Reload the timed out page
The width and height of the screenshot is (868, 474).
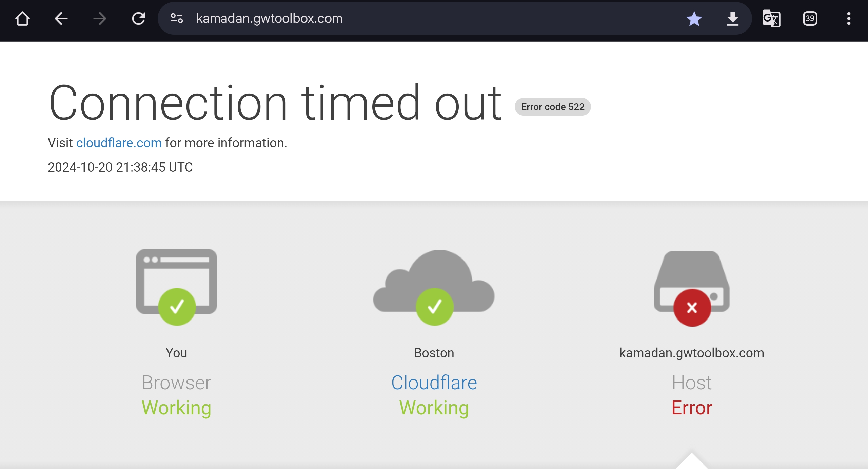point(138,19)
